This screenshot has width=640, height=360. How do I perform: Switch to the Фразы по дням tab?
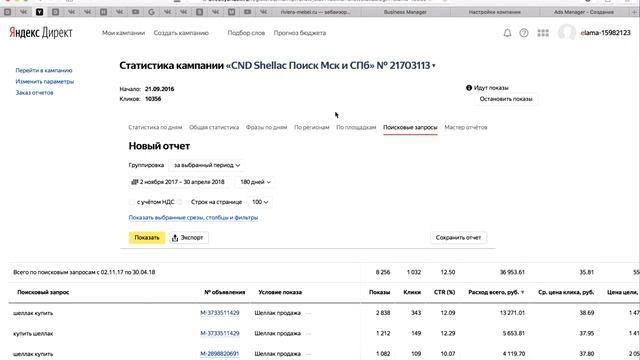pos(266,127)
